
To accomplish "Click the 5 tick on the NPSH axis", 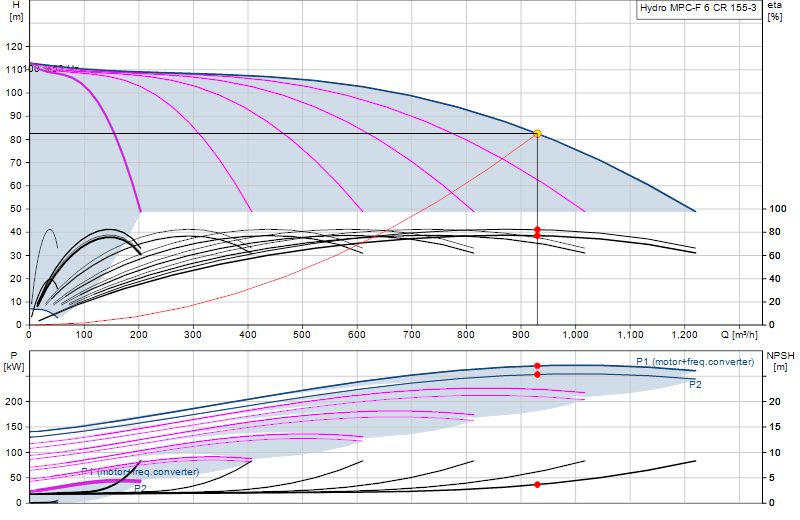I will (x=771, y=478).
